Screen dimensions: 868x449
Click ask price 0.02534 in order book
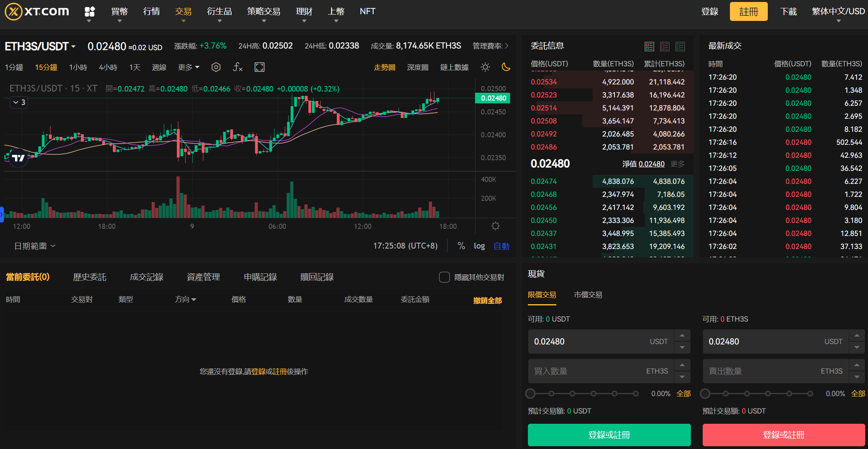click(544, 82)
